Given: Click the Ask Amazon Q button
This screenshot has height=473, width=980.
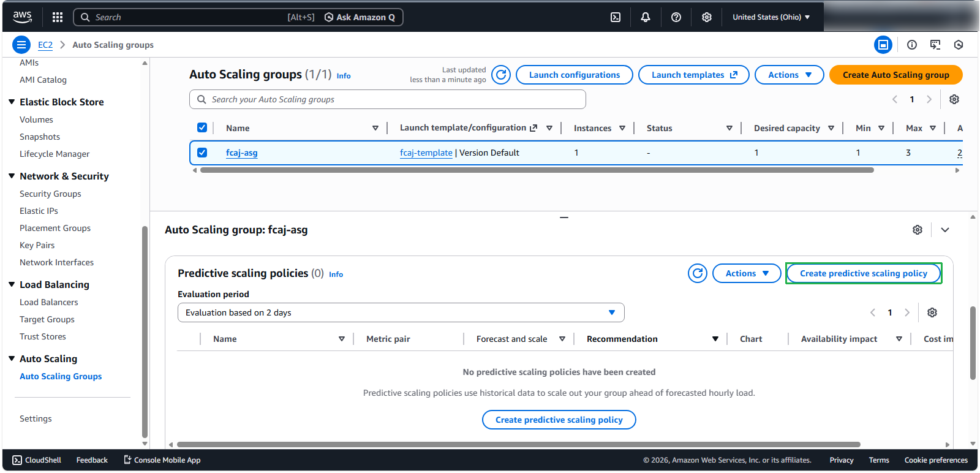Looking at the screenshot, I should (360, 17).
